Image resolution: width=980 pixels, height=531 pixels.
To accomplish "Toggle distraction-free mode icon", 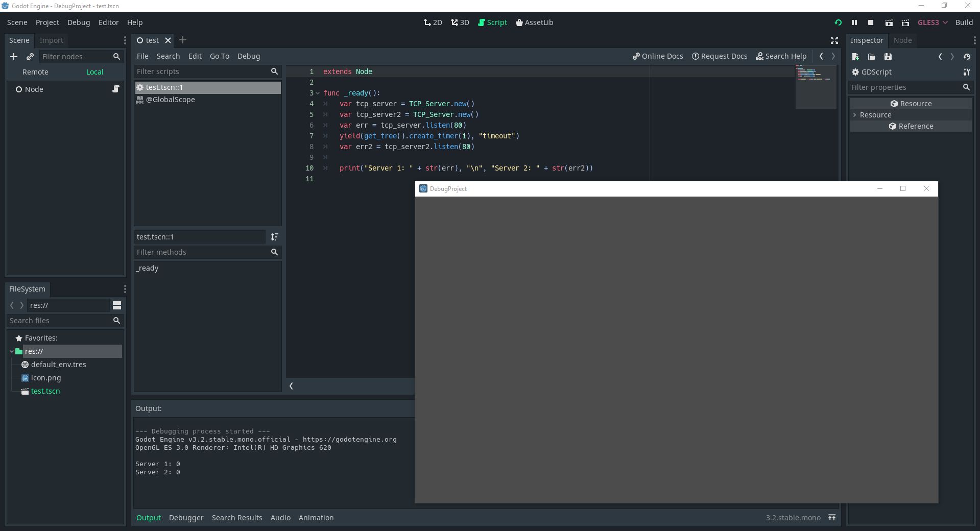I will (x=834, y=40).
